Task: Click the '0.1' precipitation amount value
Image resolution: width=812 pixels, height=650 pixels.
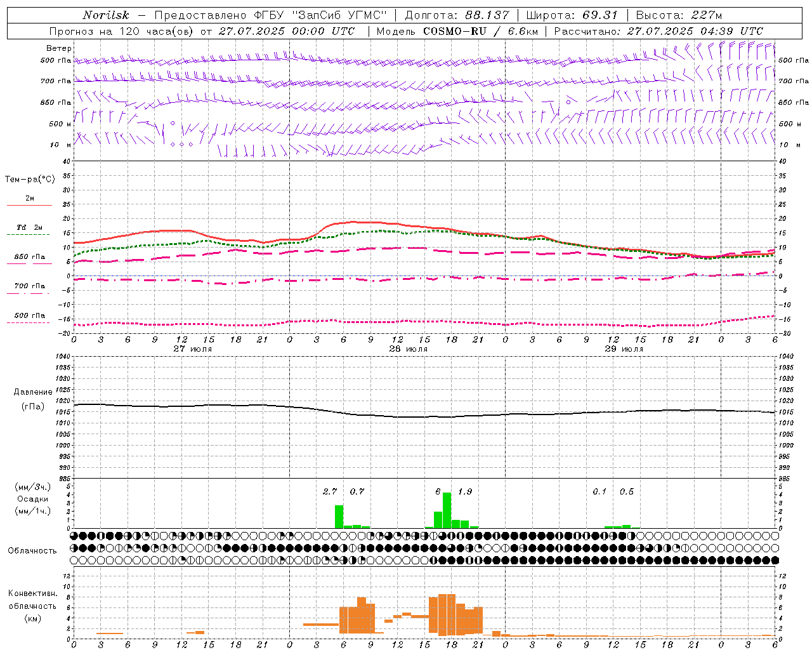Action: pyautogui.click(x=599, y=491)
